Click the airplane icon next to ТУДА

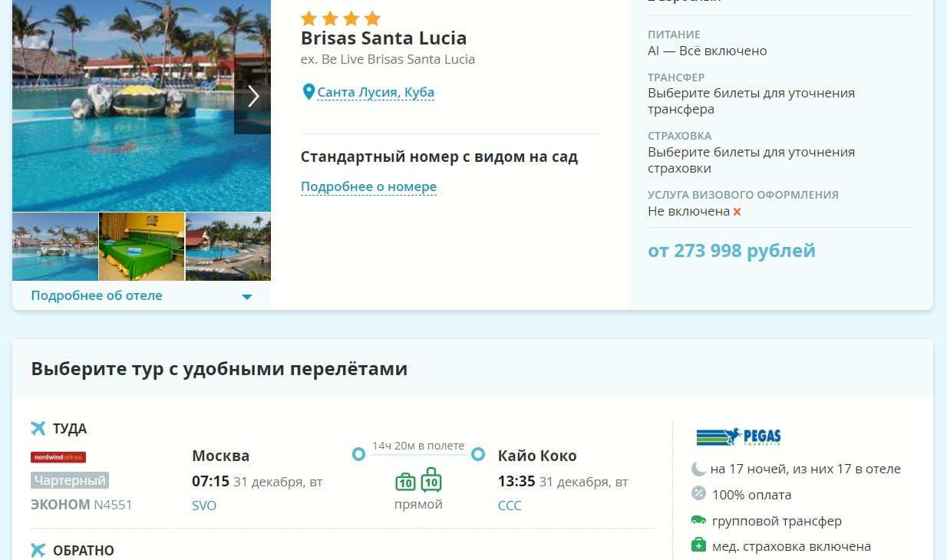pyautogui.click(x=38, y=428)
